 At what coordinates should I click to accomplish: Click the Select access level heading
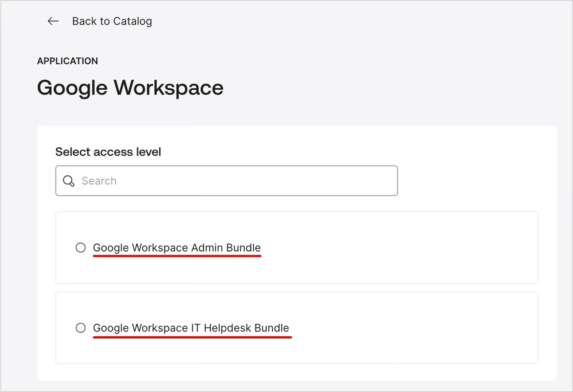click(x=108, y=152)
